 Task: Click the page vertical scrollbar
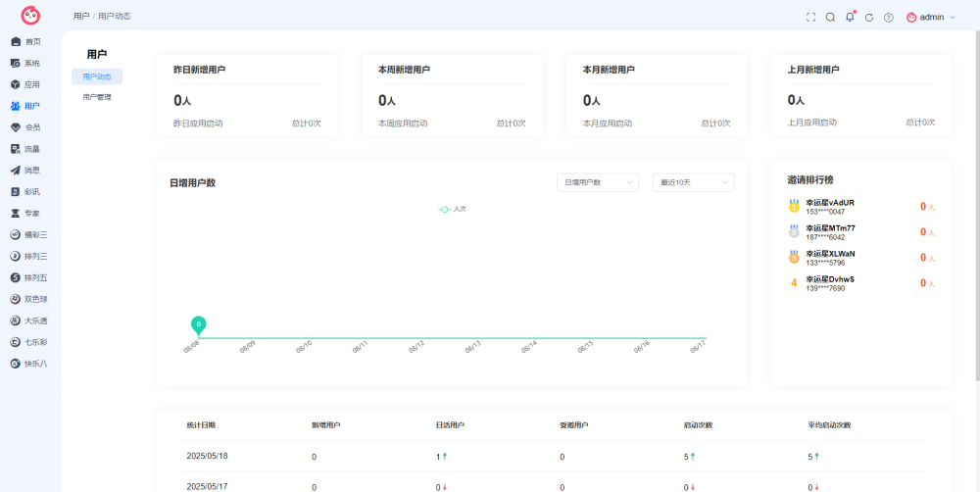977,206
